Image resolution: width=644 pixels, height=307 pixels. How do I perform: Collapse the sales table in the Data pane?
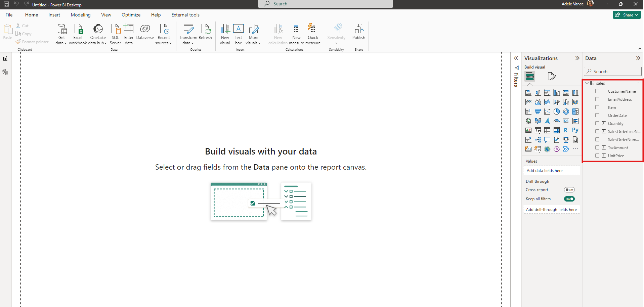click(x=587, y=83)
